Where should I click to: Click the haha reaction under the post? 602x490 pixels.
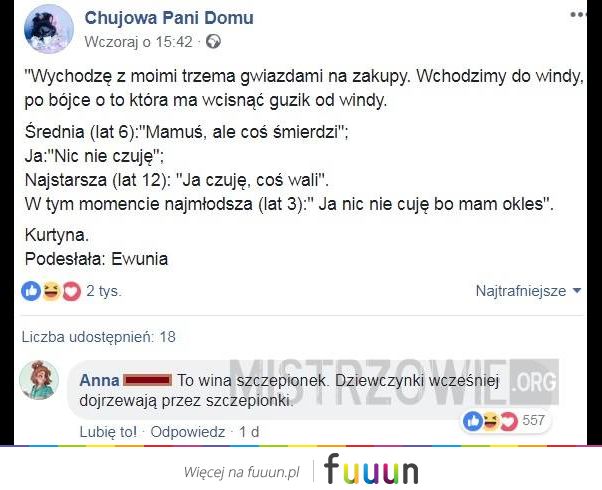(51, 291)
